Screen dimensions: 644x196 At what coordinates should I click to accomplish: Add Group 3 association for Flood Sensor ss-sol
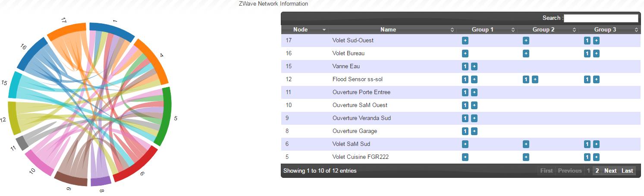tap(596, 79)
